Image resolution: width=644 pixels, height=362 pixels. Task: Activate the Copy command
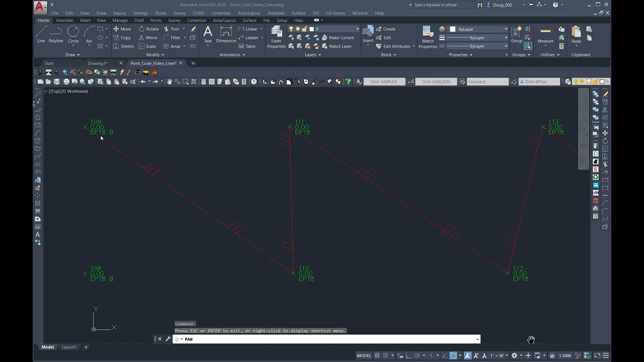122,38
